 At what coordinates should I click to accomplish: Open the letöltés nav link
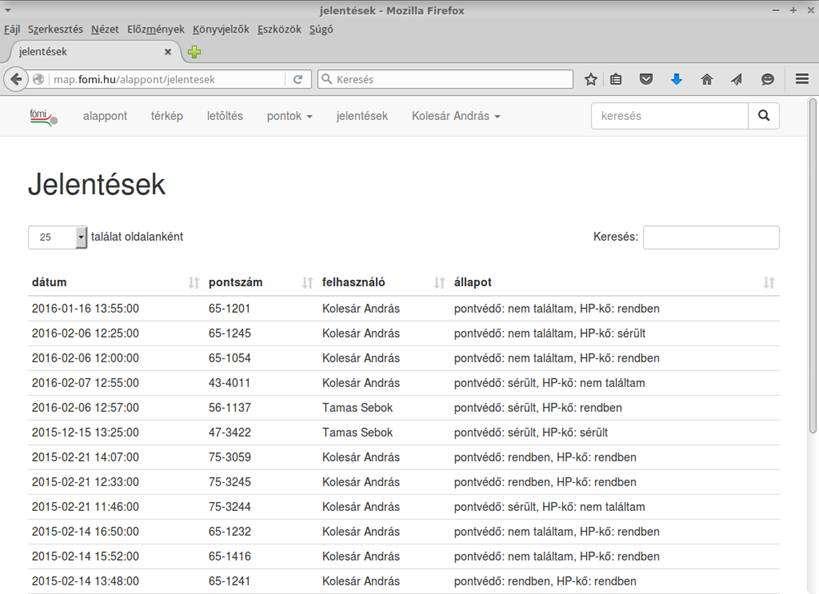225,116
